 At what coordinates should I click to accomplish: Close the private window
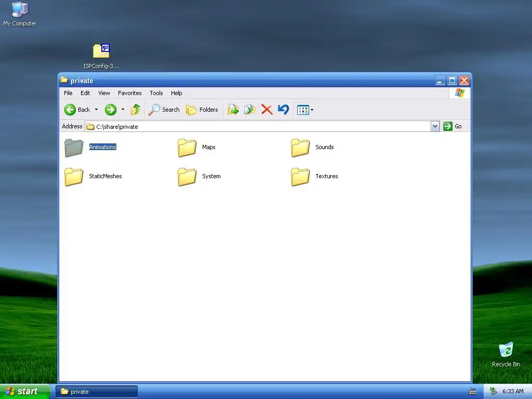point(464,81)
